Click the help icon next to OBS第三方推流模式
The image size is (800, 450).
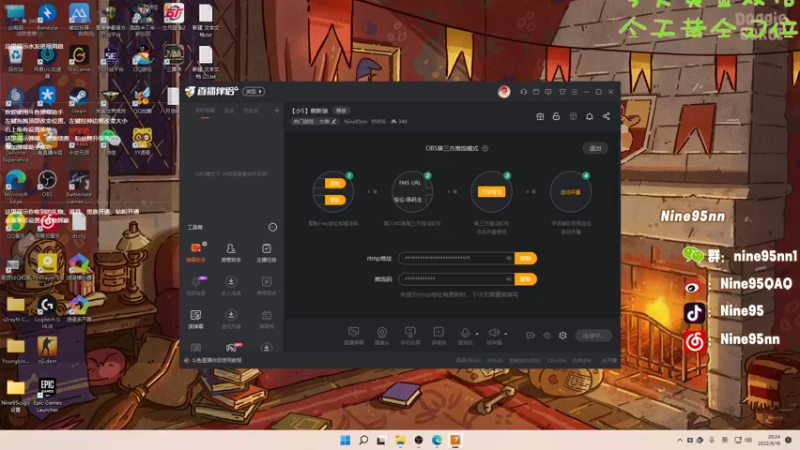click(x=485, y=148)
